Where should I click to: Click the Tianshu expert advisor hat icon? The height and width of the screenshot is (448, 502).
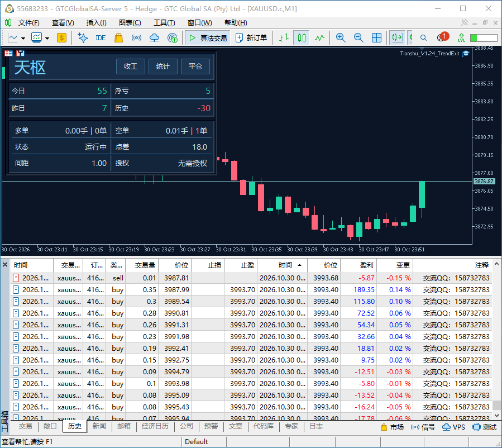point(466,54)
